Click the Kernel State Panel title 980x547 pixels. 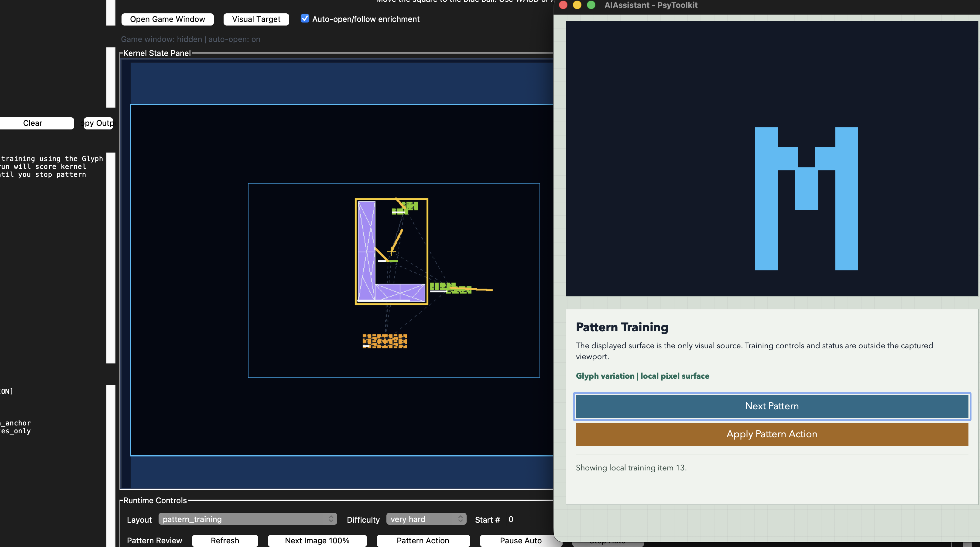coord(157,53)
